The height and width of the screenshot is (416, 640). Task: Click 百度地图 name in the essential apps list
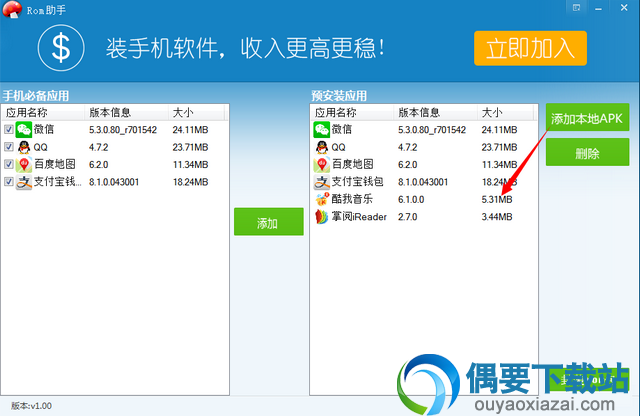pyautogui.click(x=55, y=165)
